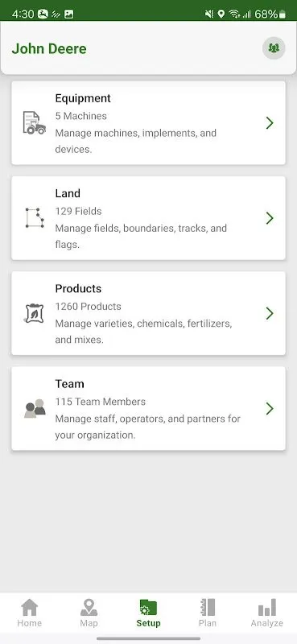Image resolution: width=297 pixels, height=644 pixels.
Task: Tap the tractor Equipment icon
Action: [x=34, y=123]
